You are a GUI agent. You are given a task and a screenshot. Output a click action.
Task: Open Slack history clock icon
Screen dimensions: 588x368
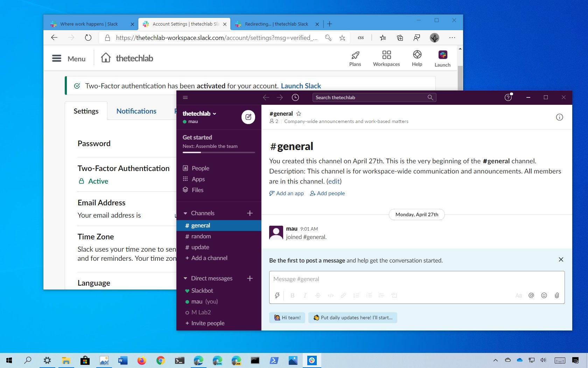pos(295,97)
